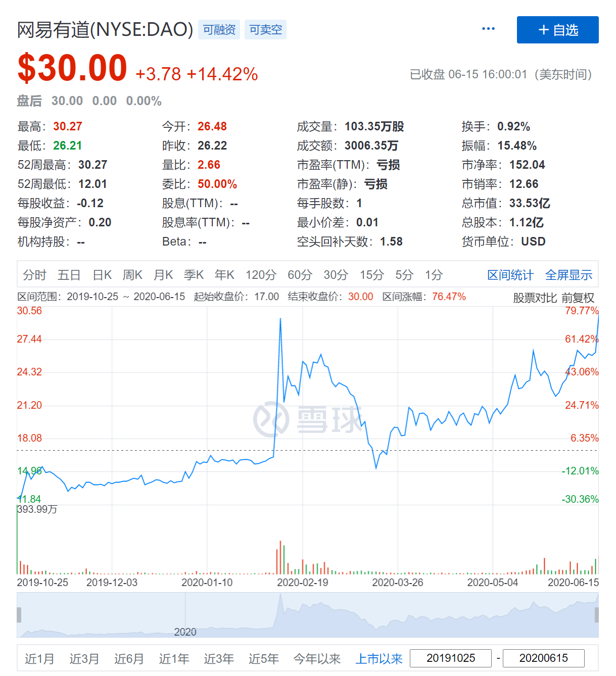Viewport: 616px width, 676px height.
Task: Select 上市以来 since-listing range
Action: click(379, 659)
